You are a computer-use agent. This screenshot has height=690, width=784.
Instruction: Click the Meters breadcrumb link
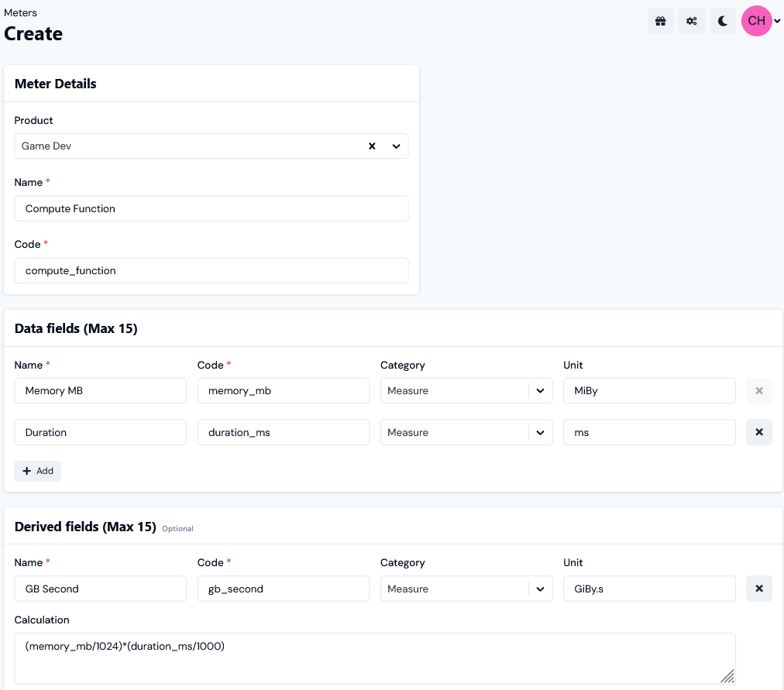pos(20,12)
